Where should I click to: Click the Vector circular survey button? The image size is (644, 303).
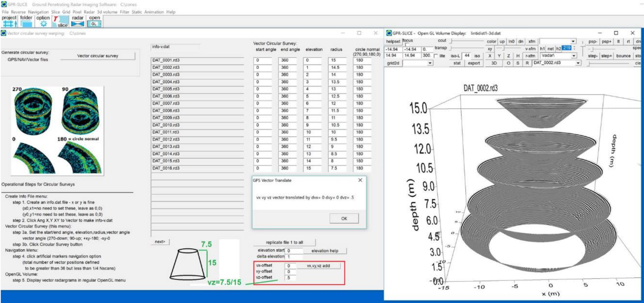[98, 56]
